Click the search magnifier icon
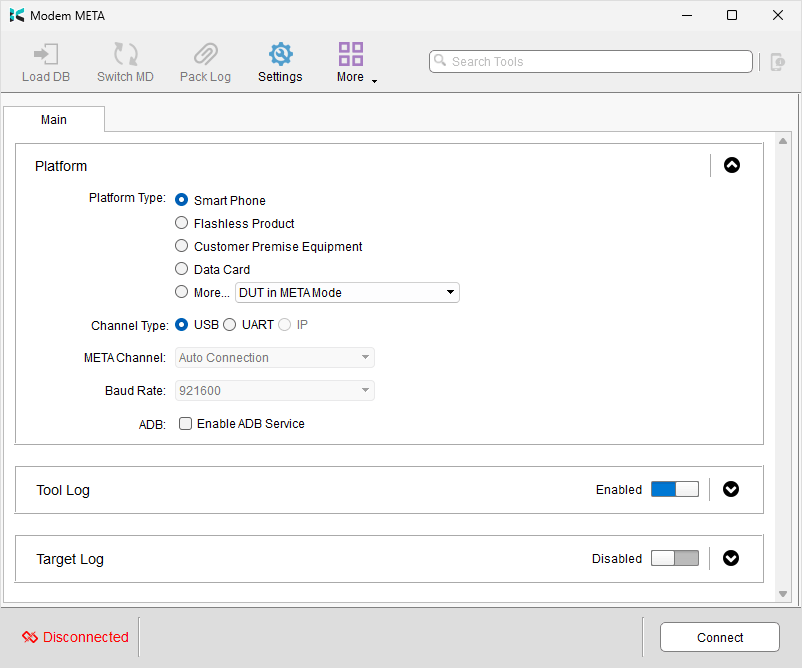Screen dimensions: 802x668 440,60
